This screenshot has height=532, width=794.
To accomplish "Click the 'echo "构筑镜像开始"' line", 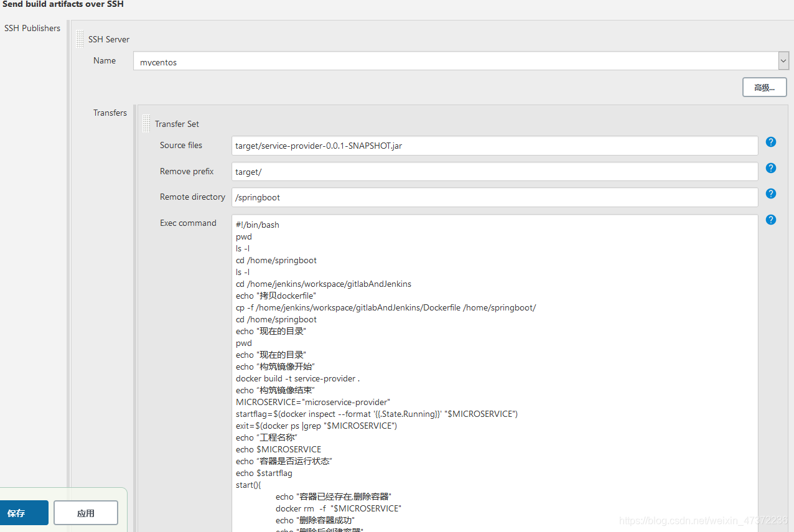I will click(275, 366).
